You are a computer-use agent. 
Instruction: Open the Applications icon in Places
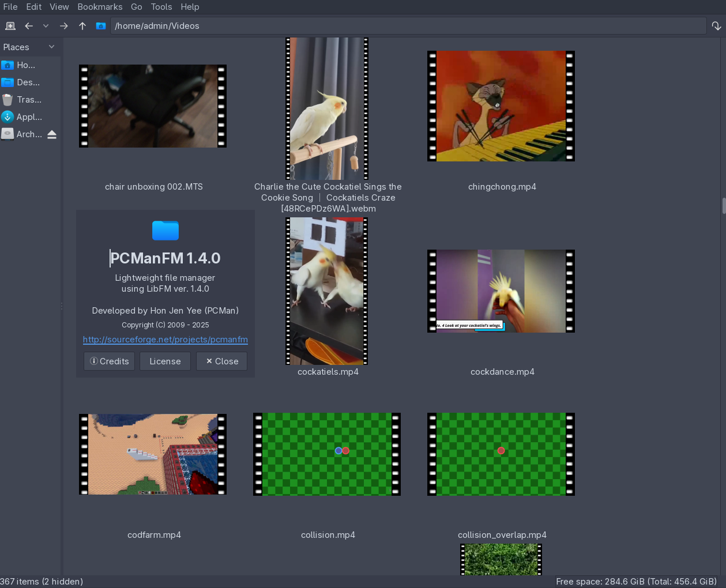click(x=7, y=117)
